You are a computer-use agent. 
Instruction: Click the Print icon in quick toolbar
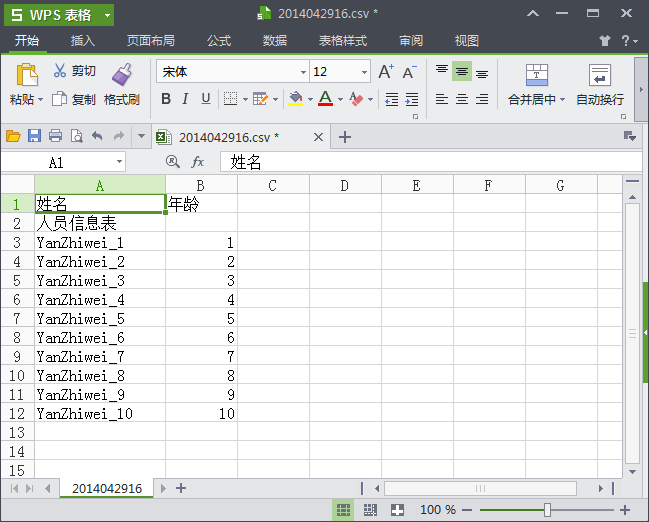55,136
